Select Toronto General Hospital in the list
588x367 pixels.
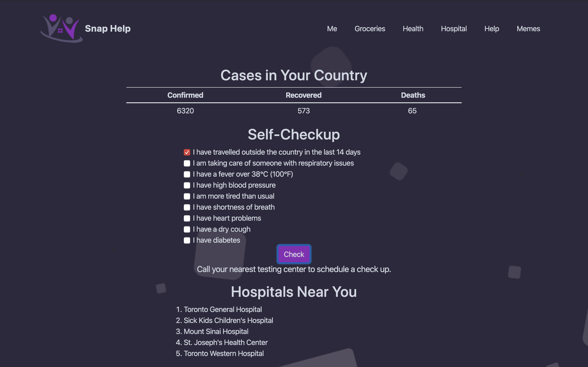pos(223,309)
